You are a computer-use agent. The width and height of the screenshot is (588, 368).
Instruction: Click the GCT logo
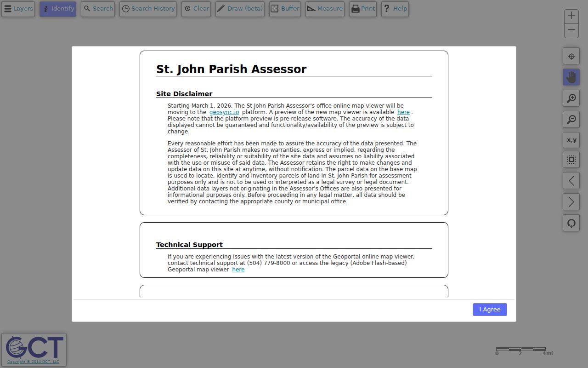(x=34, y=347)
